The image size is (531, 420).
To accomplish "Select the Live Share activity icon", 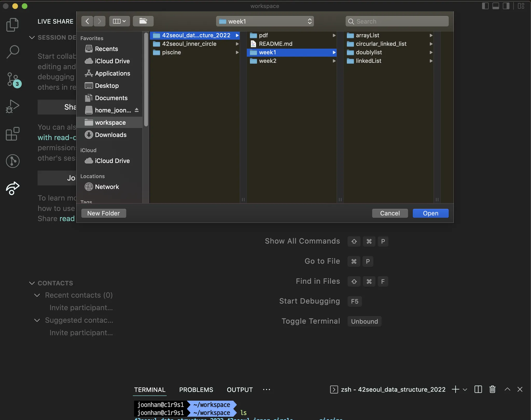I will coord(12,188).
